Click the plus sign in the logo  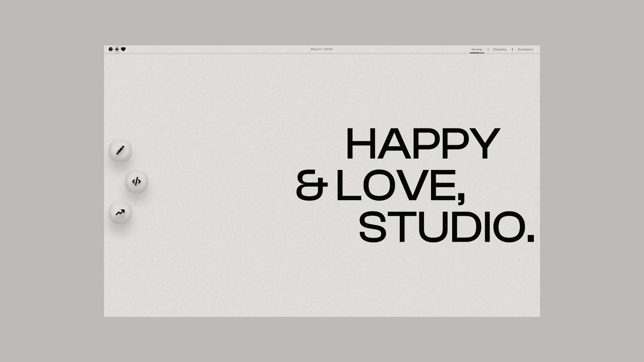pos(117,49)
